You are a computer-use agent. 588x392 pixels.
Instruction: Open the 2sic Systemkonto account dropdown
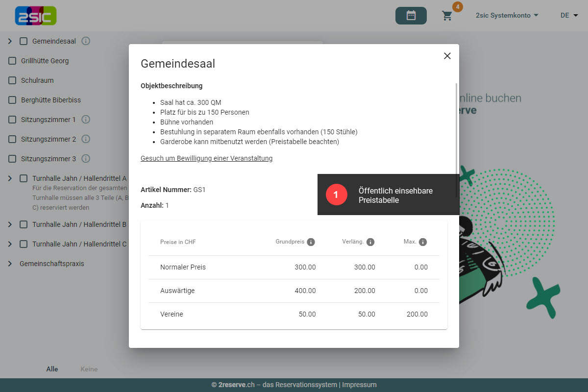507,15
